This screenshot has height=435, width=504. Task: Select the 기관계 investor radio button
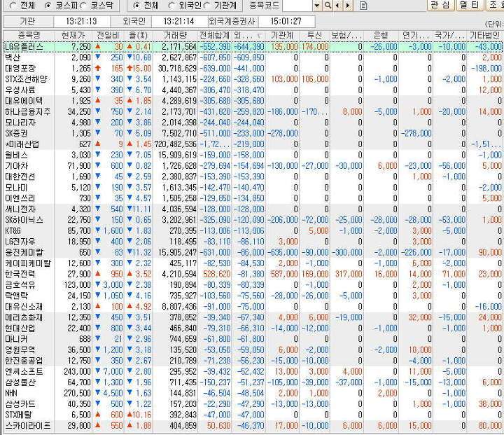[x=207, y=6]
